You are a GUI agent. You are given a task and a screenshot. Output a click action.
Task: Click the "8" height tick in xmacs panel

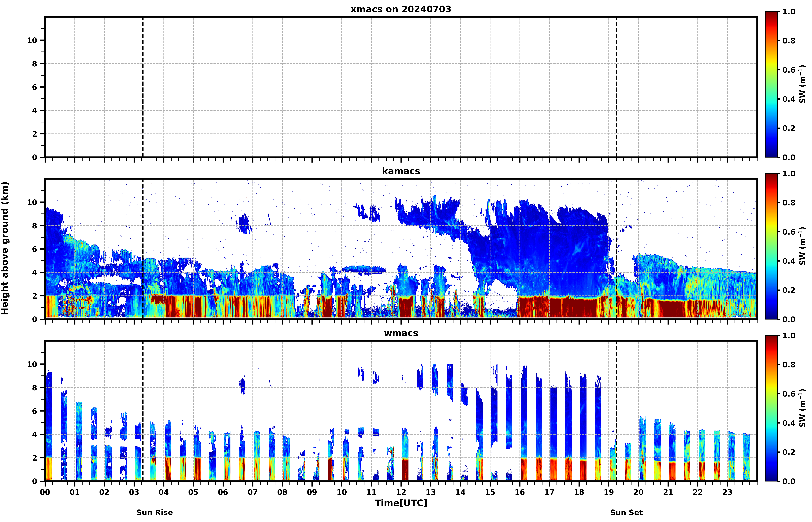tap(35, 64)
